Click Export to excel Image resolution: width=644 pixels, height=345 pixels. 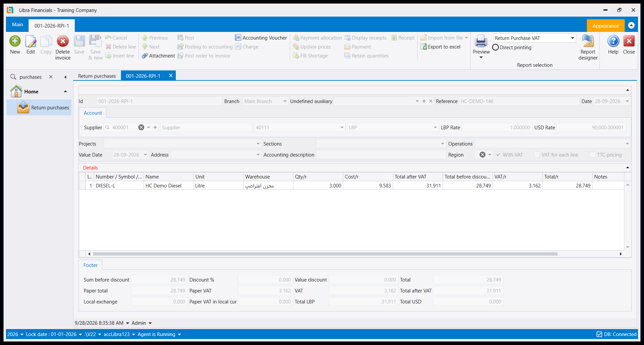441,47
